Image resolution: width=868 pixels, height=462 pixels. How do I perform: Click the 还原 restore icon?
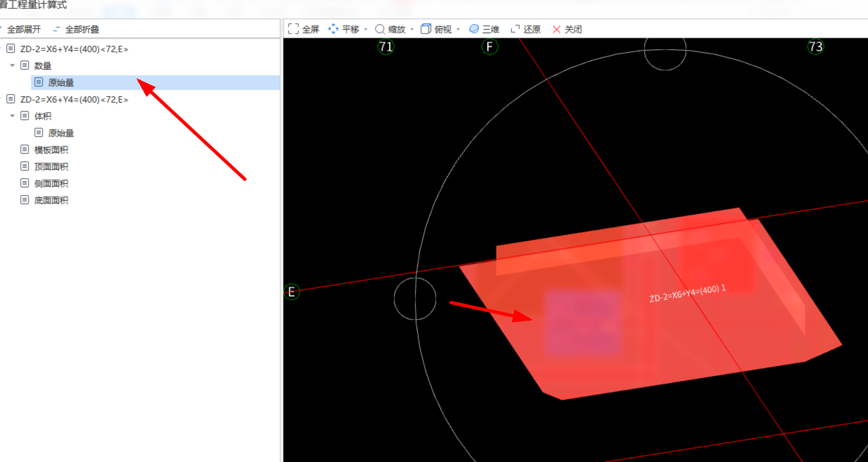[515, 29]
